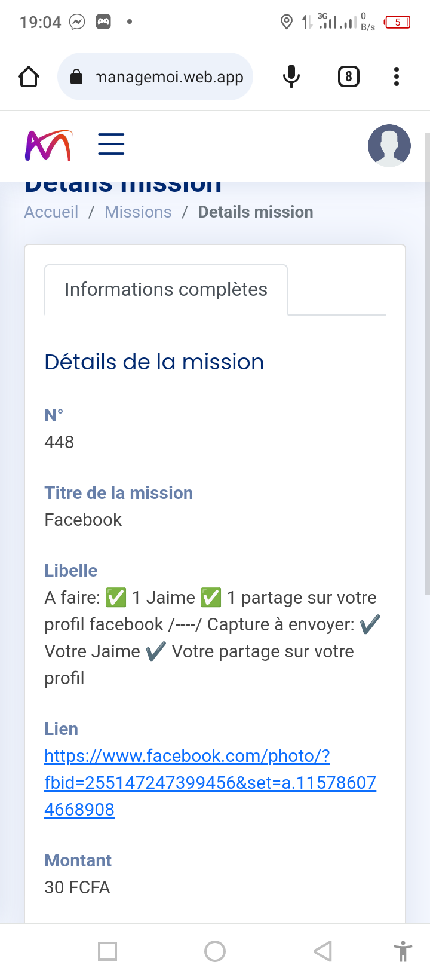The width and height of the screenshot is (430, 980).
Task: Tap the battery indicator in status bar
Action: coord(397,23)
